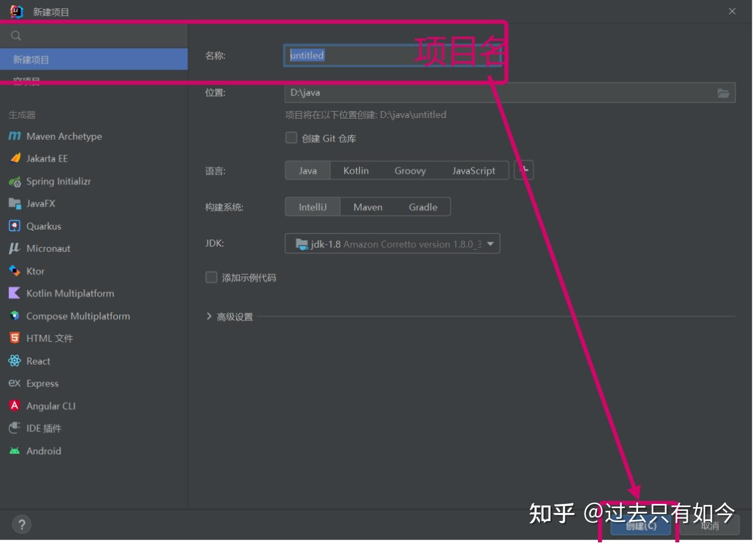Viewport: 756px width, 545px height.
Task: Enable the Create Git repository checkbox
Action: pos(291,138)
